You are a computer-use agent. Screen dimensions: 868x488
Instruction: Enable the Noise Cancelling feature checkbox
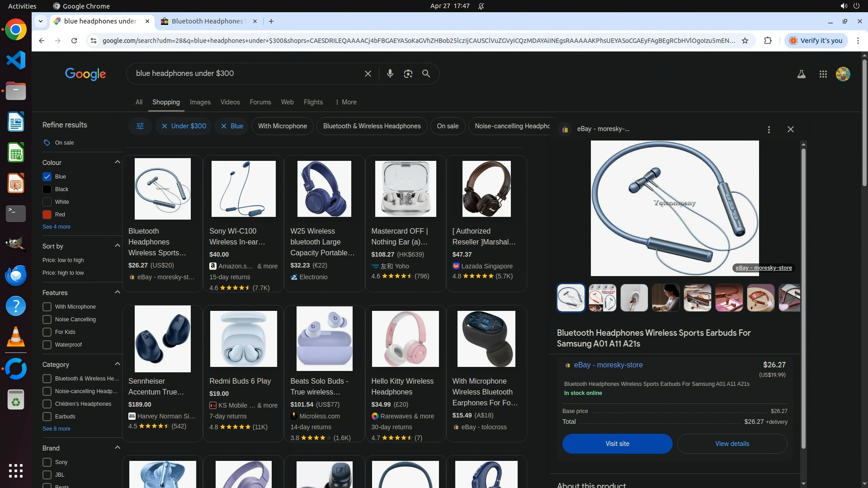click(x=47, y=319)
